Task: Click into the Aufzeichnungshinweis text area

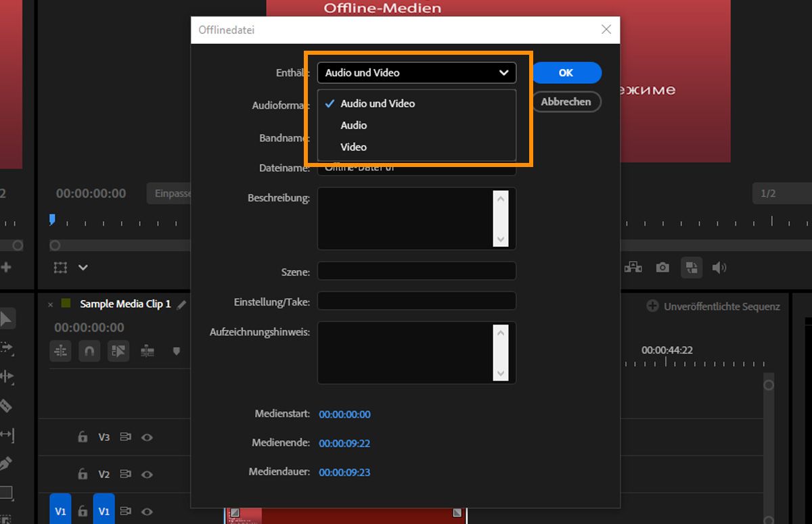Action: 405,352
